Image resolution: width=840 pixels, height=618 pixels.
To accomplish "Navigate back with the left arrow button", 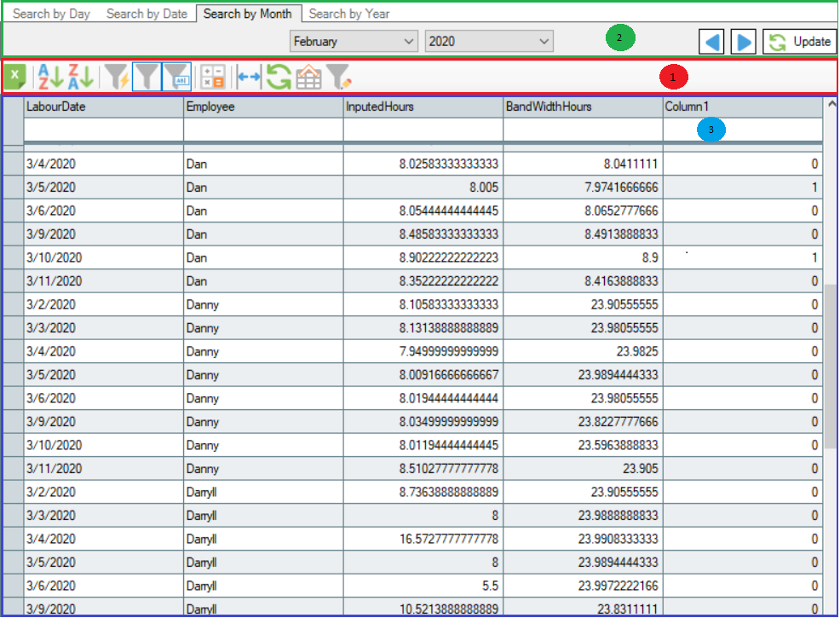I will pyautogui.click(x=711, y=41).
